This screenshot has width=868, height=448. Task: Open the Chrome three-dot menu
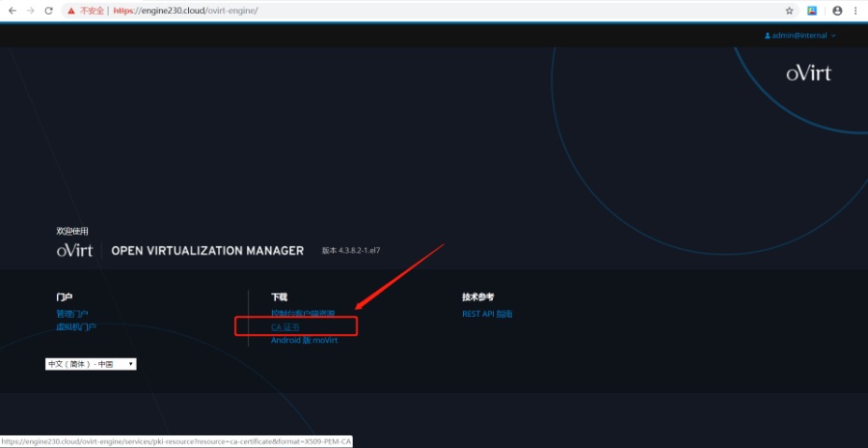(x=855, y=11)
